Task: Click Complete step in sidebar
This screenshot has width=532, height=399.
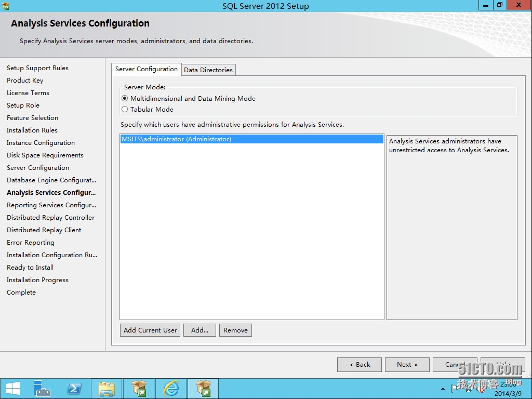Action: click(21, 292)
